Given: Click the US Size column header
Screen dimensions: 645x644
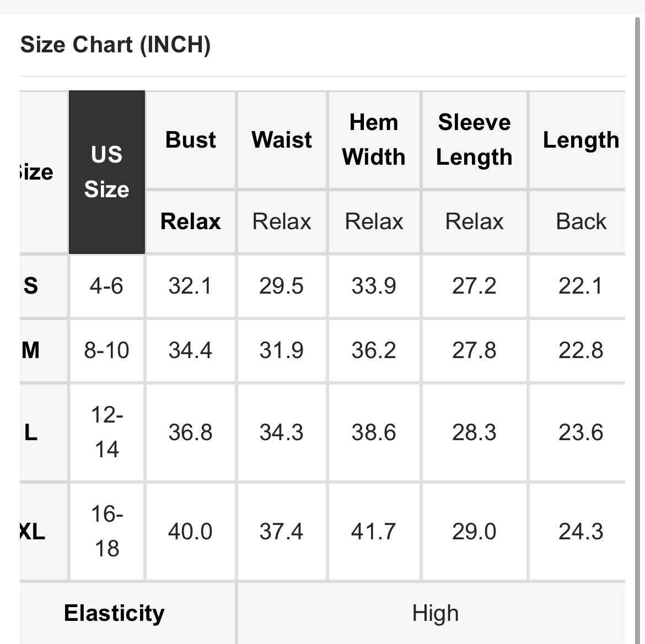Looking at the screenshot, I should (x=106, y=172).
